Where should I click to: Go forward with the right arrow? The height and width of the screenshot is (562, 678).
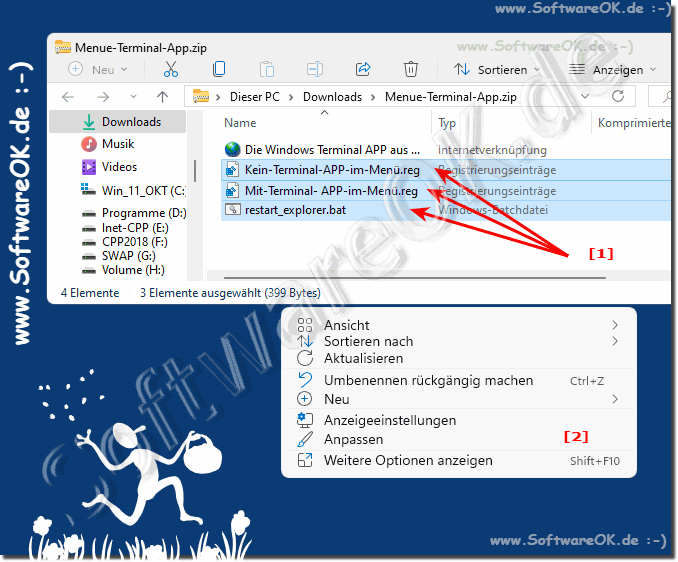(x=103, y=97)
